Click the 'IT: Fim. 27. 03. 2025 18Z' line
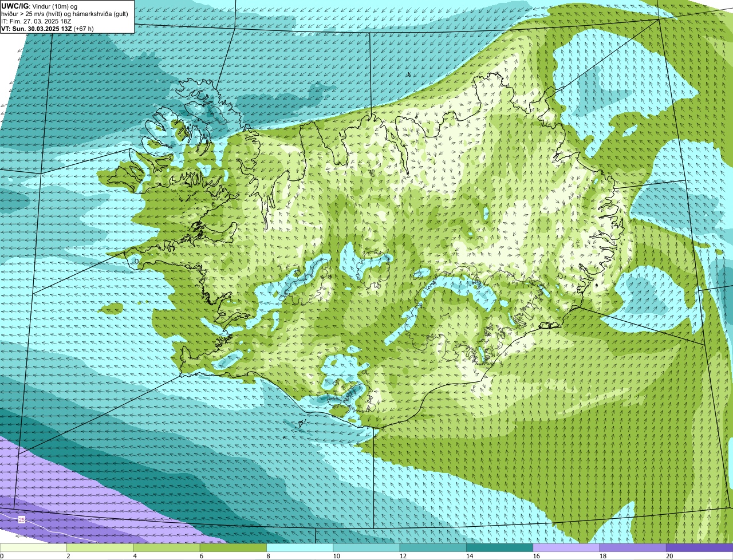Viewport: 733px width, 560px height. pyautogui.click(x=36, y=21)
